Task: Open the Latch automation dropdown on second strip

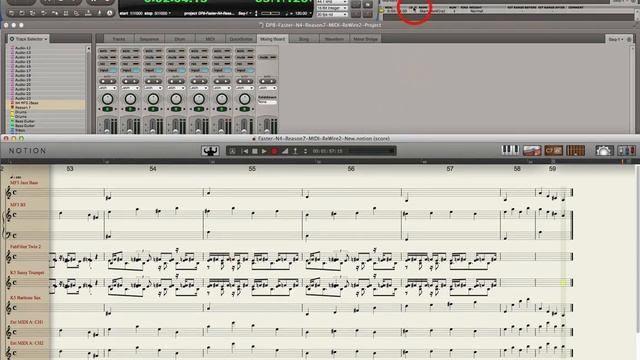Action: [x=130, y=88]
